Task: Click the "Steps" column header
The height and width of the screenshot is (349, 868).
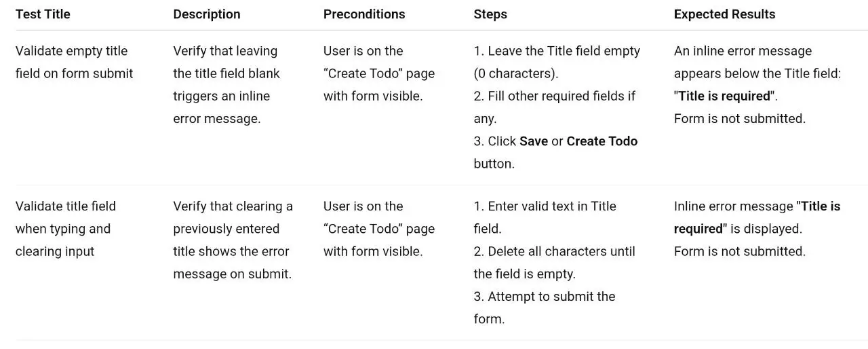Action: [x=490, y=14]
